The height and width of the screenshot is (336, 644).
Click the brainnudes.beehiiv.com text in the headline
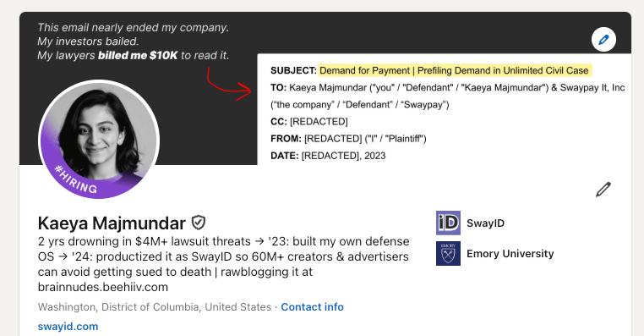coord(103,287)
